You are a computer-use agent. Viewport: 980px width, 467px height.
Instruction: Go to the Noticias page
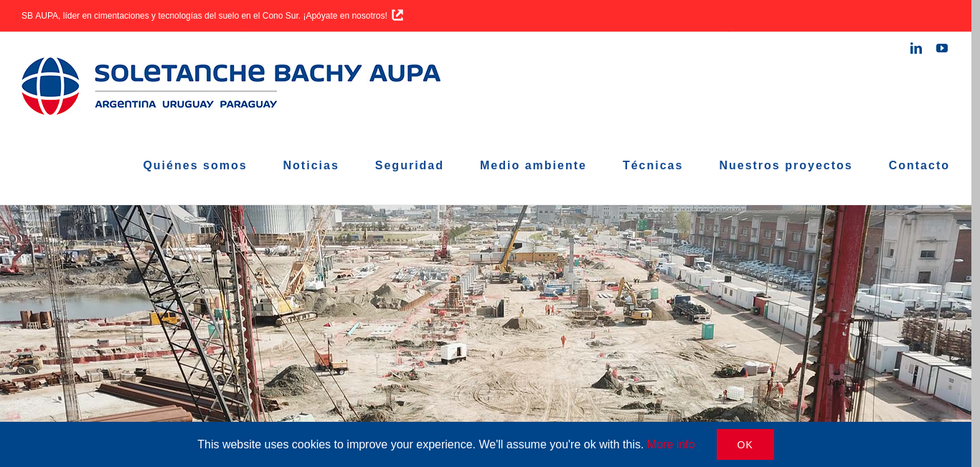pos(311,166)
